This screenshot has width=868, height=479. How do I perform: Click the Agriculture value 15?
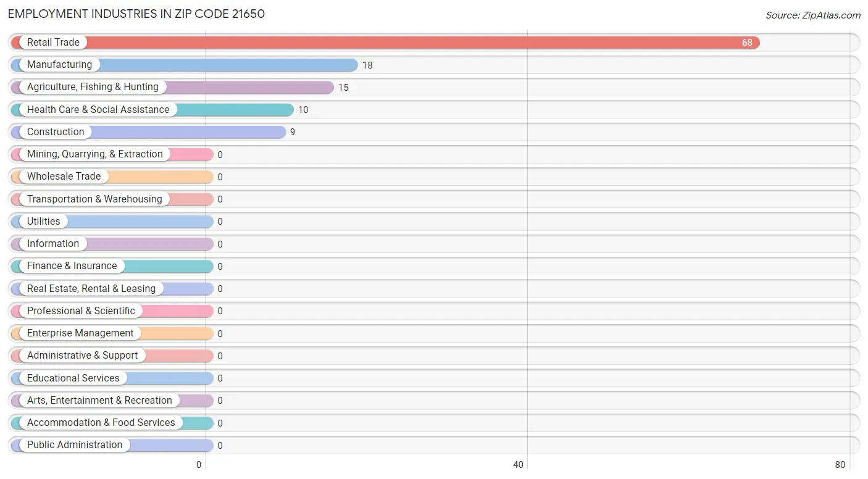tap(343, 88)
